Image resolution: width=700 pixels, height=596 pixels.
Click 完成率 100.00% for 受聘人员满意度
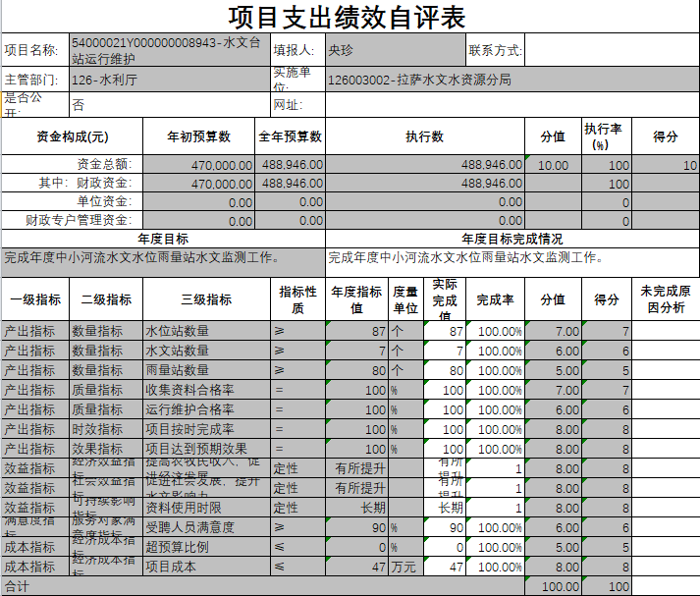pos(496,527)
